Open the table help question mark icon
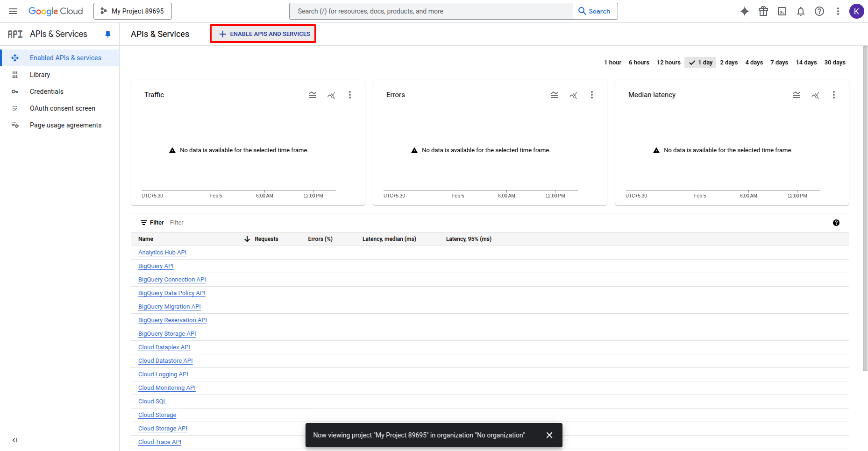Viewport: 868px width, 451px height. pos(836,223)
